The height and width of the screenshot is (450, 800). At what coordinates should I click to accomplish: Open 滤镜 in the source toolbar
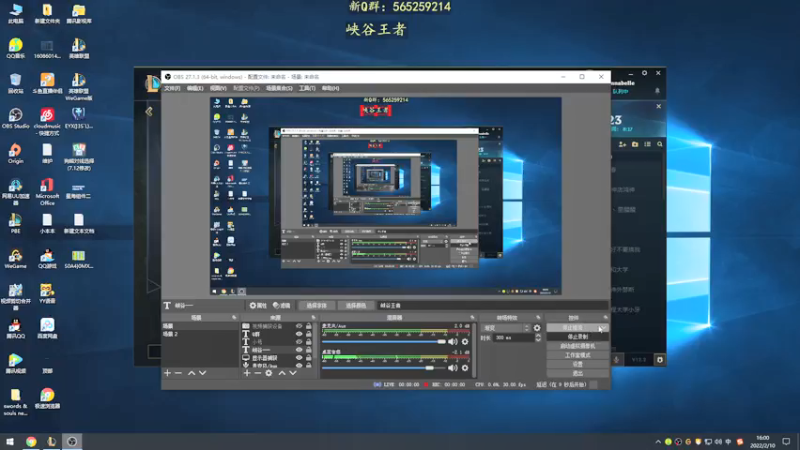click(282, 306)
